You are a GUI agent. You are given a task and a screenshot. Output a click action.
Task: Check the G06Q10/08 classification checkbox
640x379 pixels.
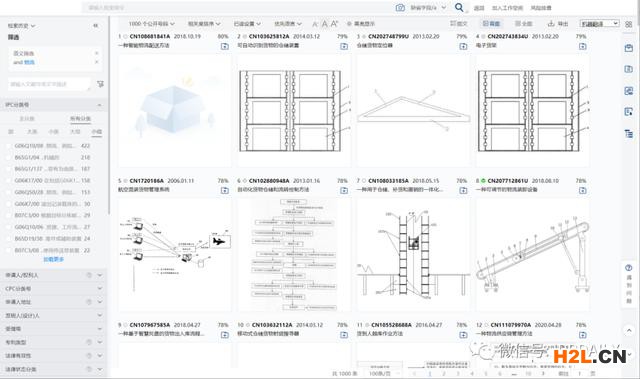coord(9,146)
